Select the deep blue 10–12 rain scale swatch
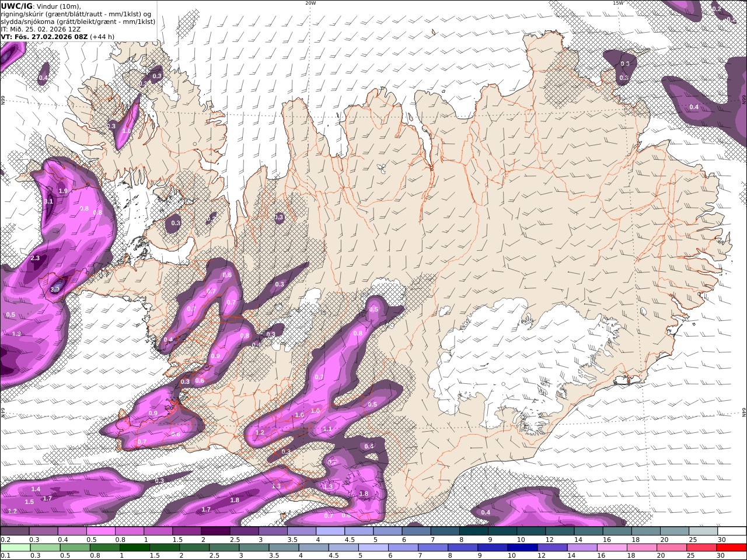The height and width of the screenshot is (560, 747). click(x=522, y=548)
